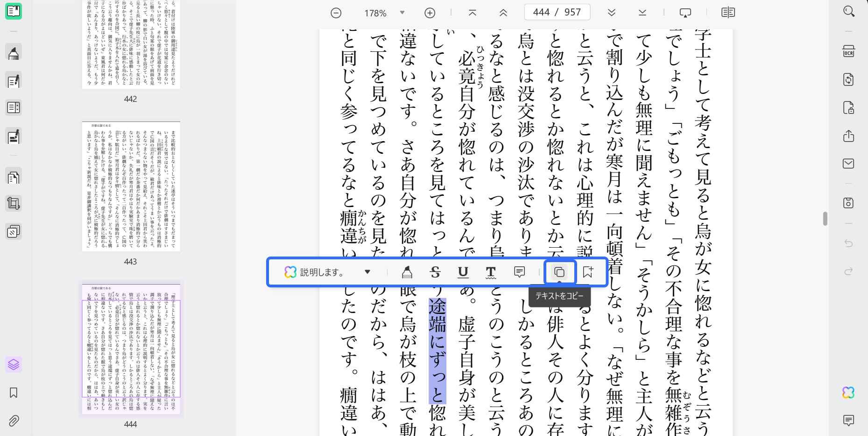Open the page display layout options
The image size is (868, 436).
point(728,13)
